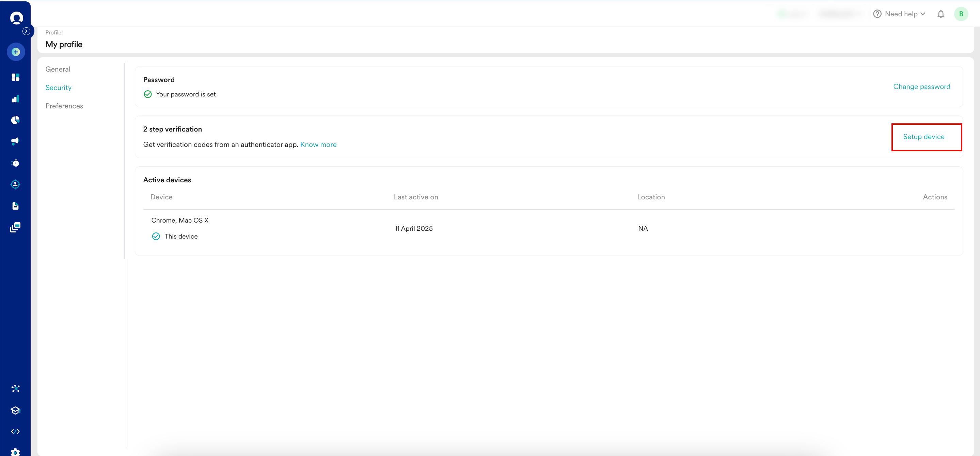Open the code brackets developer icon
Image resolution: width=980 pixels, height=456 pixels.
pos(16,431)
